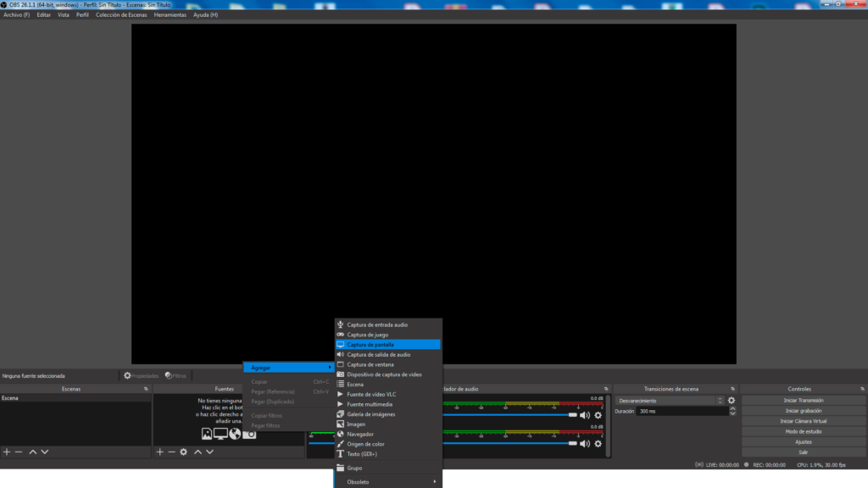The width and height of the screenshot is (868, 488).
Task: Toggle Modo de estudio
Action: [x=804, y=431]
